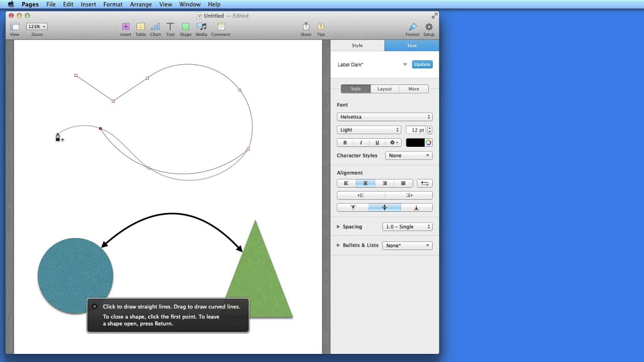Open the Edit menu
Viewport: 644px width, 362px height.
[x=68, y=5]
